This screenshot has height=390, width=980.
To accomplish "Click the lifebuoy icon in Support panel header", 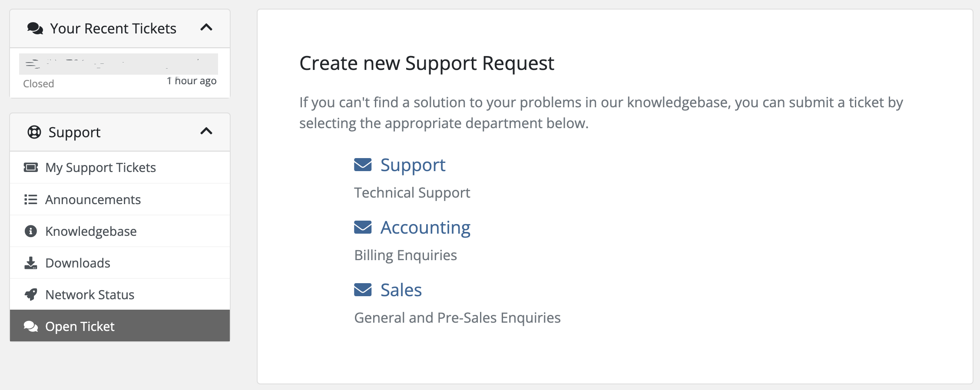I will (34, 132).
